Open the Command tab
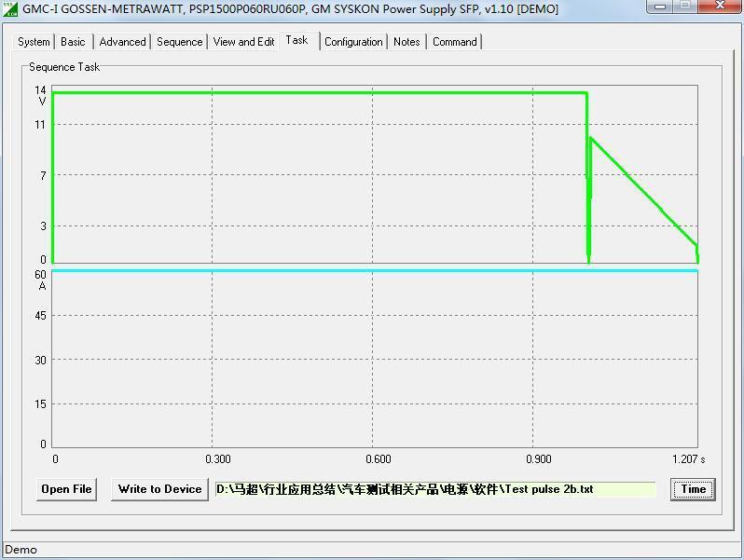 click(x=455, y=42)
